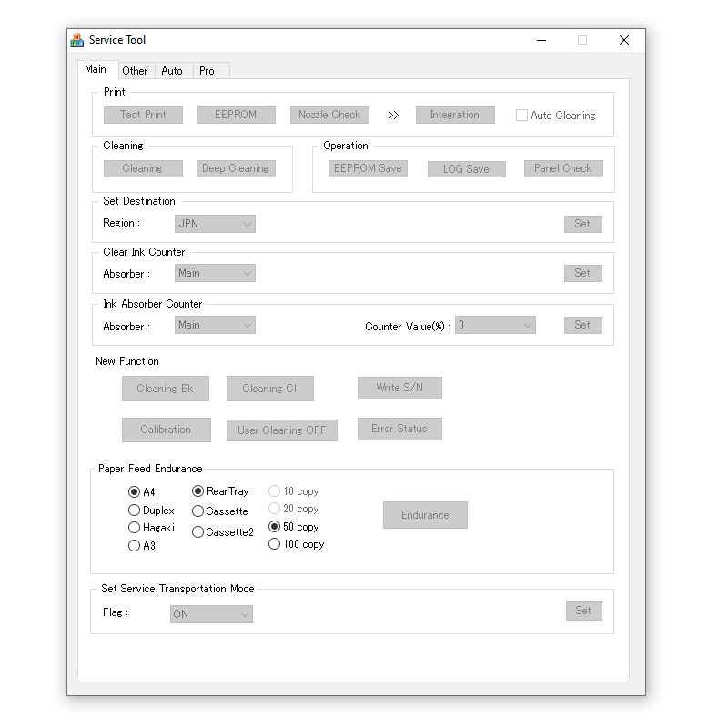
Task: Click the Test Print button
Action: point(143,115)
